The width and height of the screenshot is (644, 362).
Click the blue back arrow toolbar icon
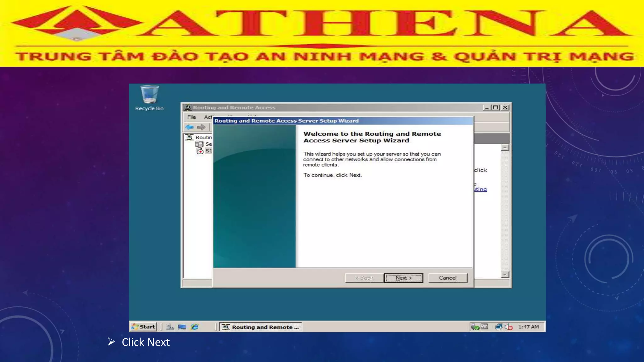coord(189,127)
